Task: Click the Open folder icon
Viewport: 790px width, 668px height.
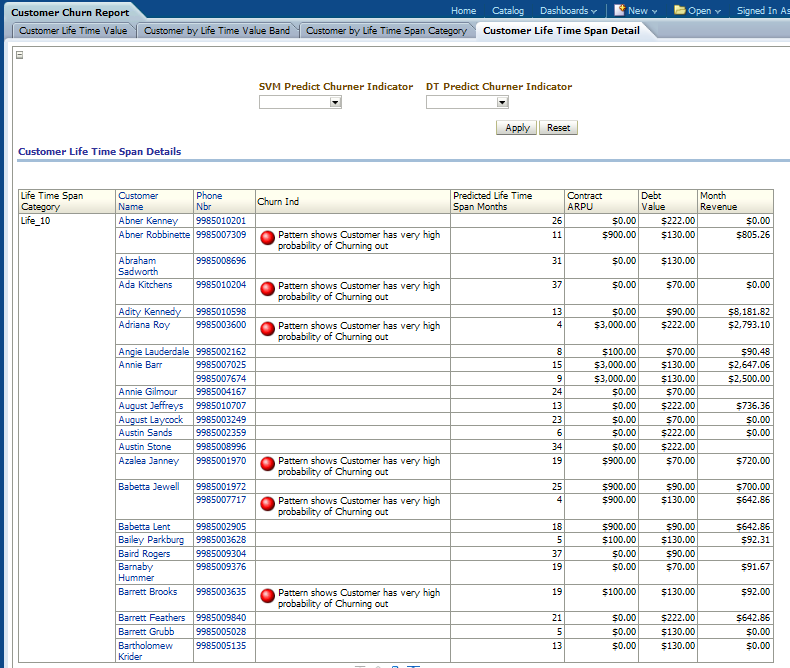Action: tap(680, 10)
